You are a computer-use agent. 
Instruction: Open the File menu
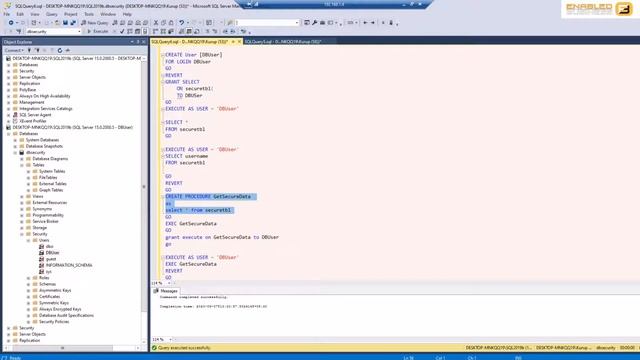click(7, 14)
